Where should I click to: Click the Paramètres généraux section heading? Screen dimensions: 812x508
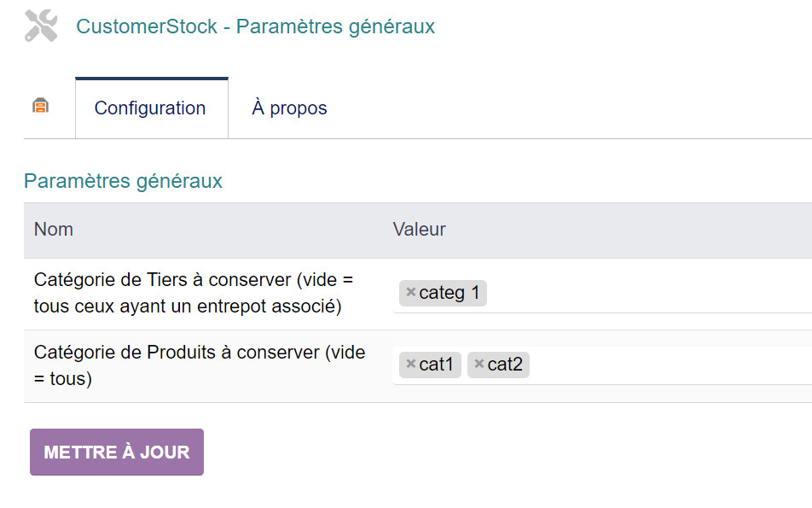point(123,181)
